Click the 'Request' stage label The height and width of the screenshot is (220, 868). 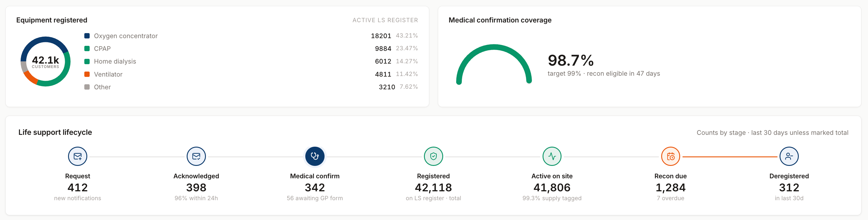78,176
